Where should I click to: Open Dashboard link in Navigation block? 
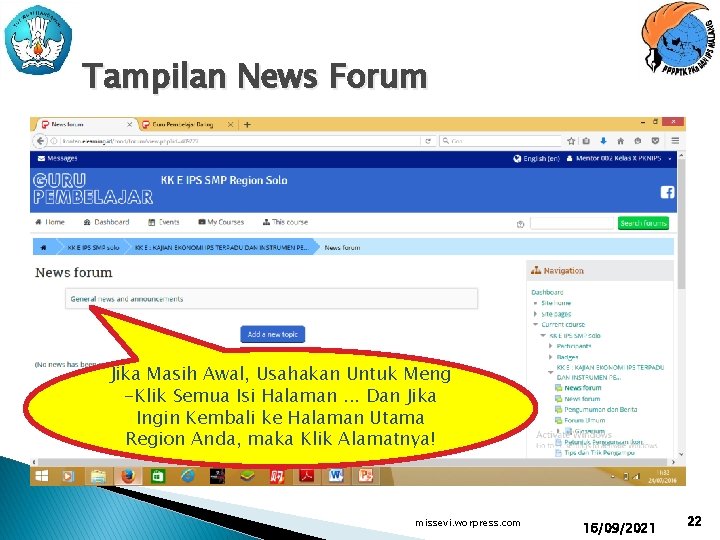(x=547, y=292)
